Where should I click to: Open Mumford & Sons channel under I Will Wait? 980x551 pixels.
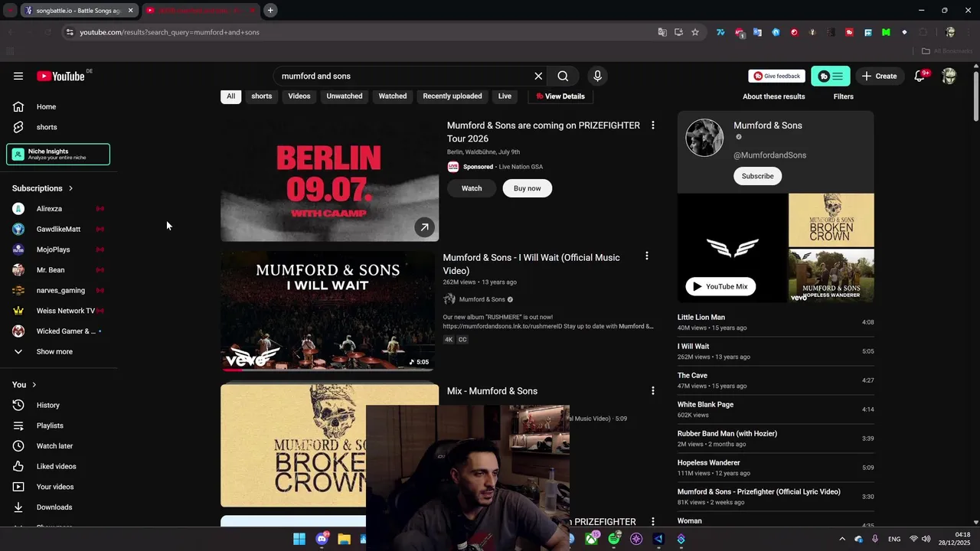pyautogui.click(x=482, y=299)
